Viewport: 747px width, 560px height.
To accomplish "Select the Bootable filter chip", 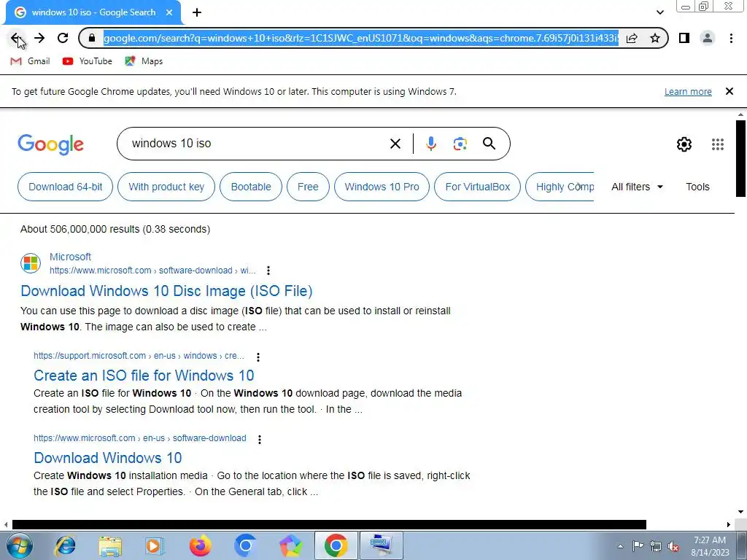I will (x=251, y=187).
